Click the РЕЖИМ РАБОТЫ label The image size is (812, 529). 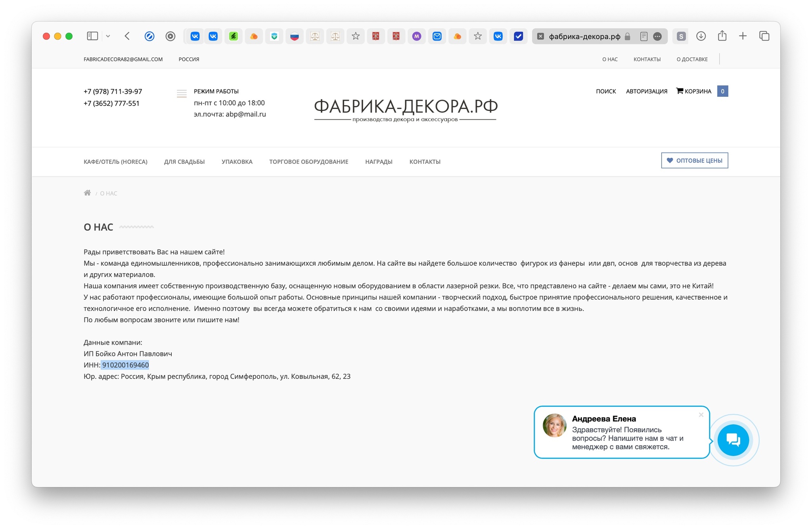[216, 91]
